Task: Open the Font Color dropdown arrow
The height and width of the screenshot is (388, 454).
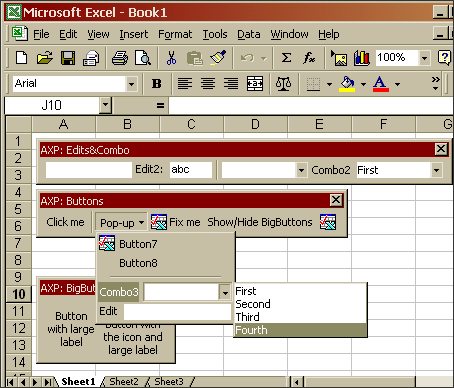Action: tap(397, 84)
